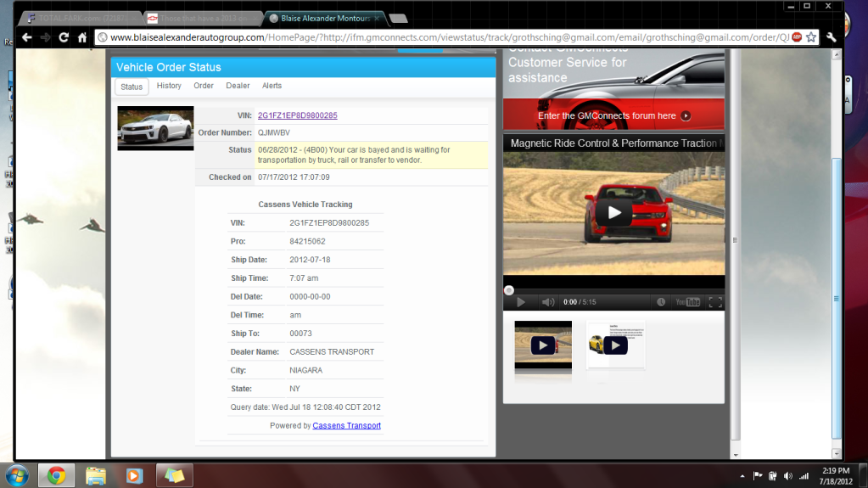Select the Alerts tab
Viewport: 868px width, 488px height.
[x=272, y=86]
